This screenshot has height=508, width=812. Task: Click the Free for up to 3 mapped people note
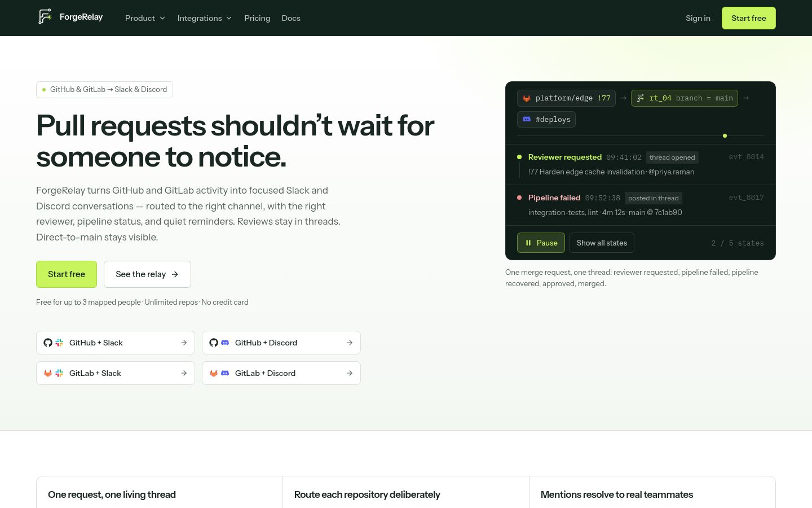click(x=142, y=302)
